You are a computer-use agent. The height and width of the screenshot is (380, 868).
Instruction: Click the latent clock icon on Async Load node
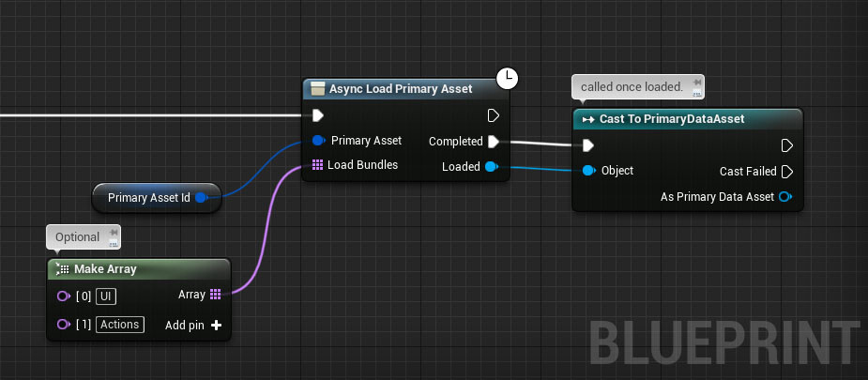click(507, 79)
